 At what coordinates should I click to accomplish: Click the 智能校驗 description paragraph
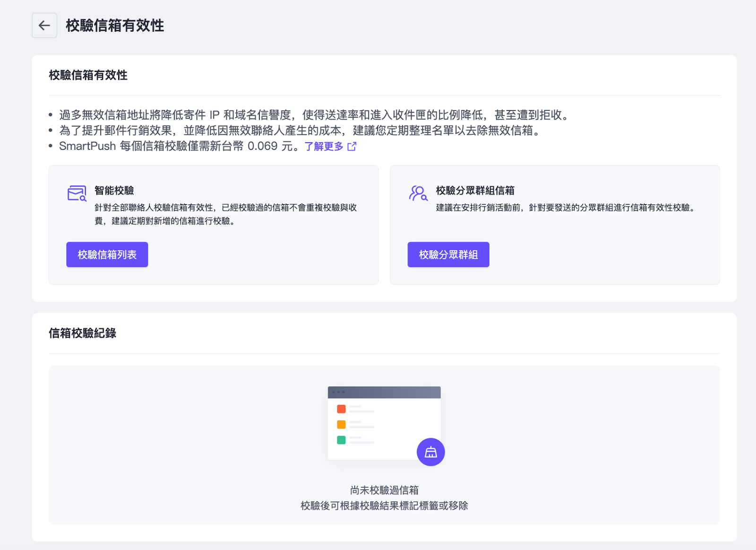[225, 214]
